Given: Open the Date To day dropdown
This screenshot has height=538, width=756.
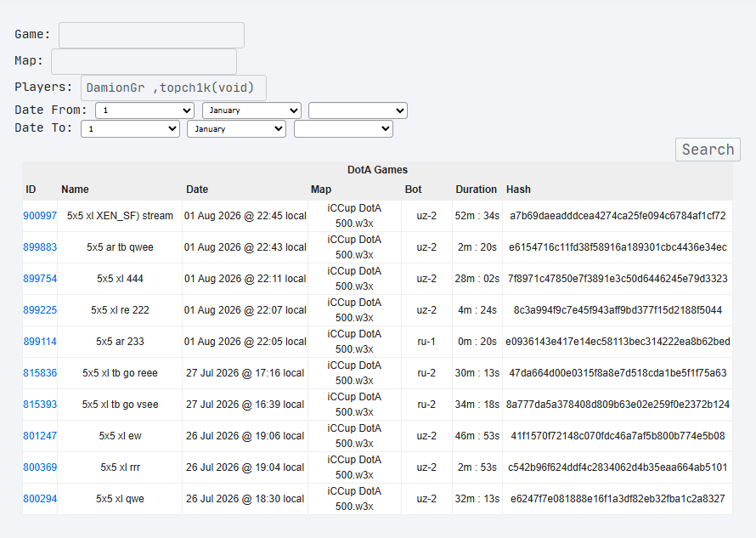Looking at the screenshot, I should 130,129.
